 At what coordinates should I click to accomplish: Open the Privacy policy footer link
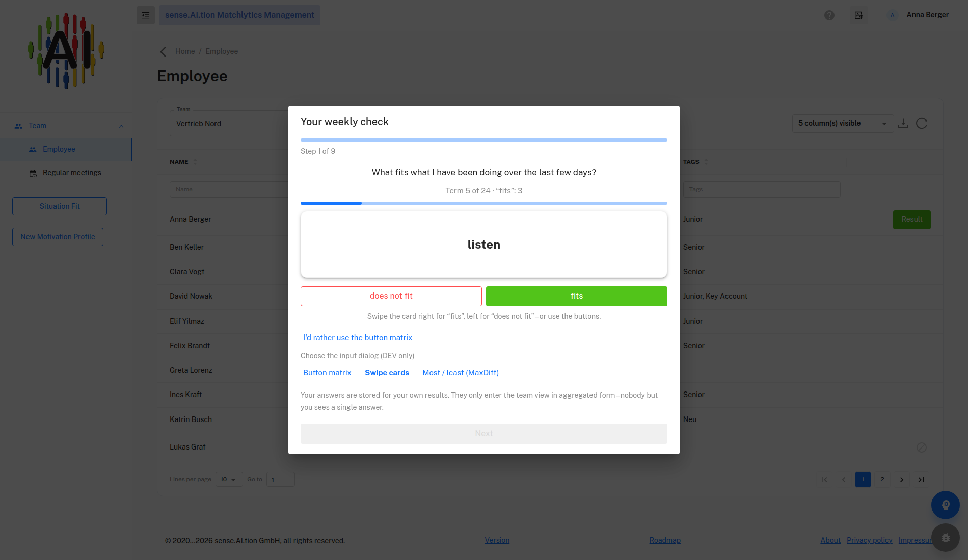point(869,540)
